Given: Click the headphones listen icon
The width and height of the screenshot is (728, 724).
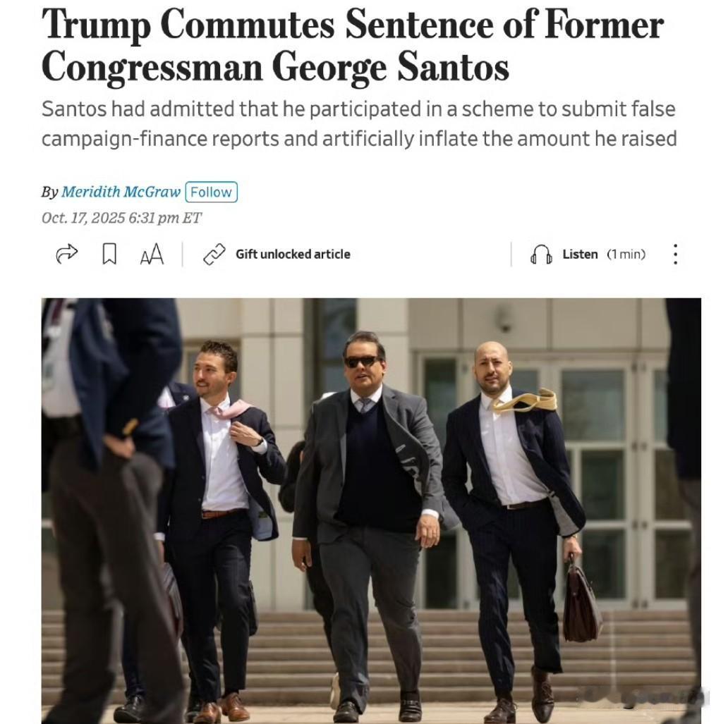Looking at the screenshot, I should (x=541, y=254).
